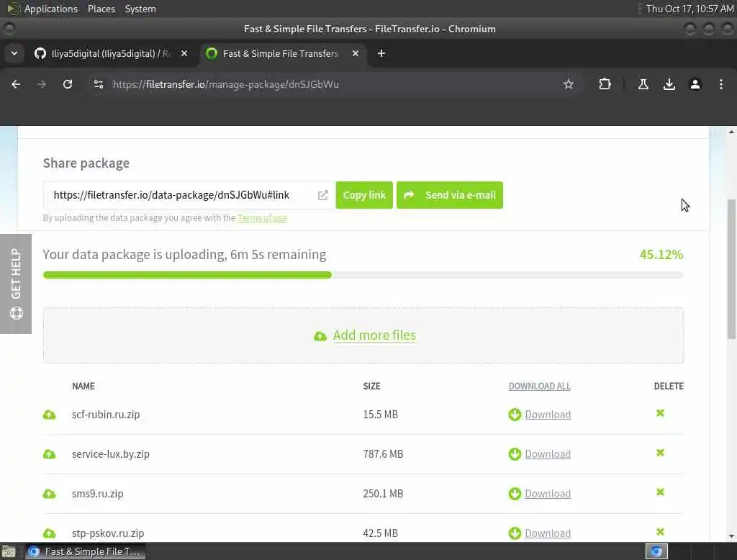Click the NAME column header

click(x=83, y=386)
